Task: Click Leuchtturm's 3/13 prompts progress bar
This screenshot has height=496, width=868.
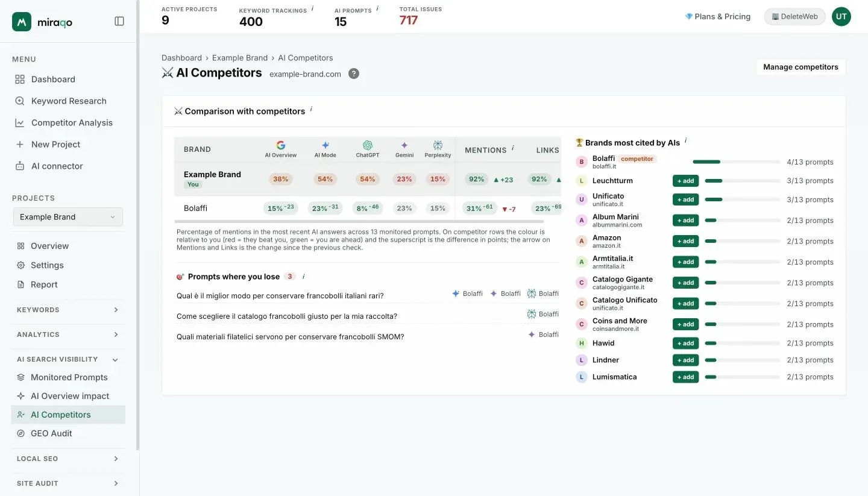Action: coord(743,181)
